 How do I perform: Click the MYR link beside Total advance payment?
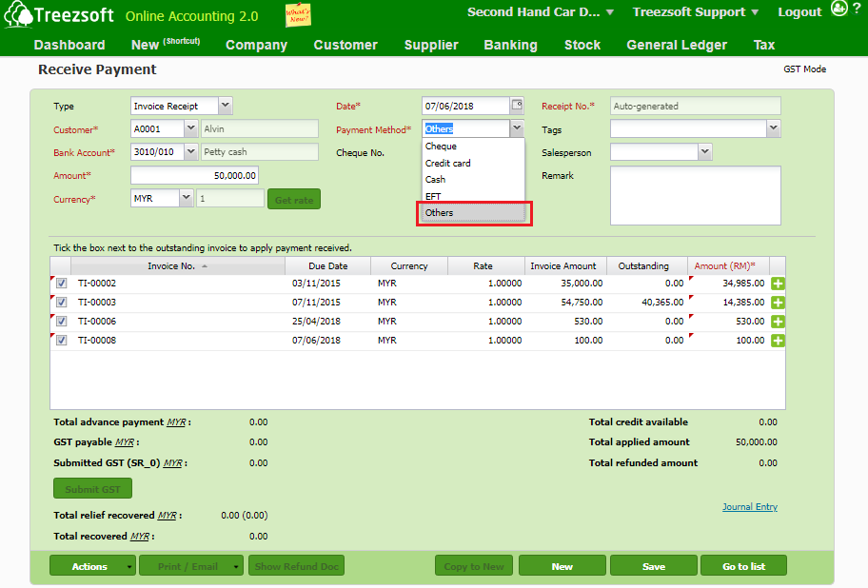click(x=176, y=422)
